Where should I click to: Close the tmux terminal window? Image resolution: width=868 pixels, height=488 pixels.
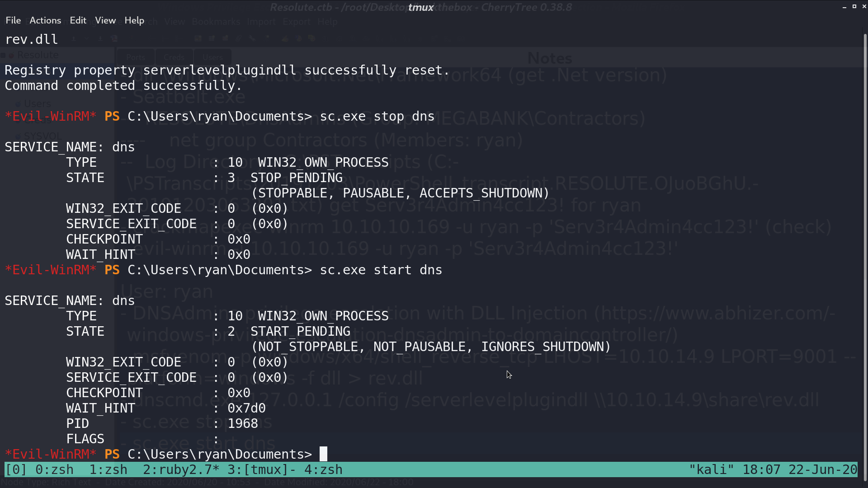[864, 6]
